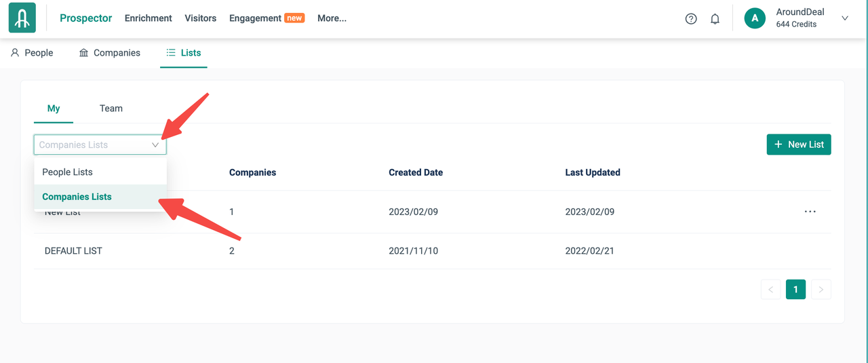Screen dimensions: 868x363
Task: Select Companies Lists option in dropdown
Action: pos(77,197)
